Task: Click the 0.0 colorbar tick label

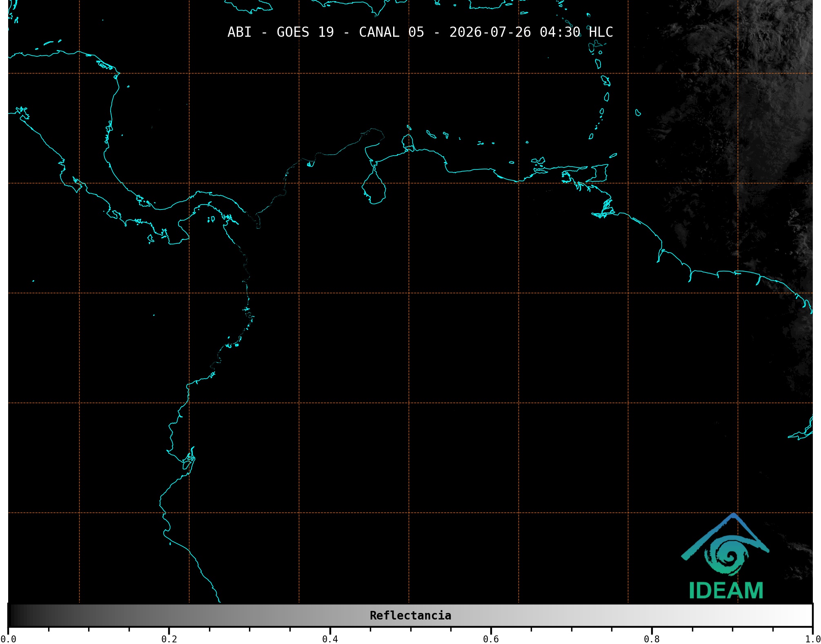Action: click(8, 639)
